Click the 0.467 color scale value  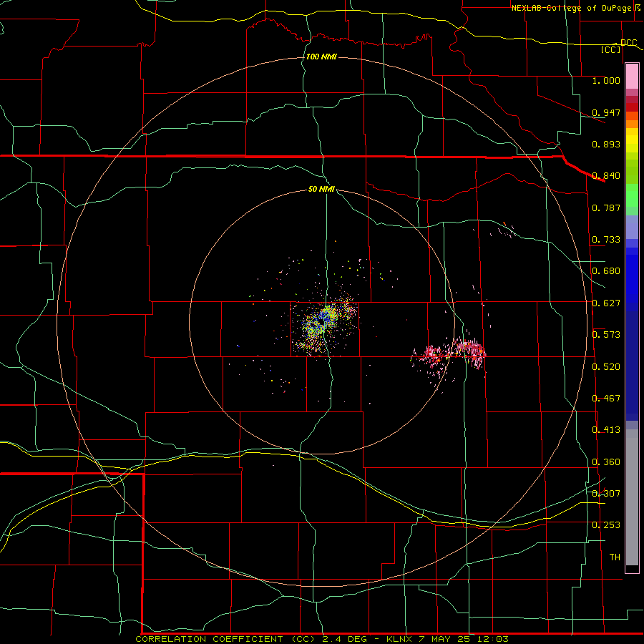(606, 399)
